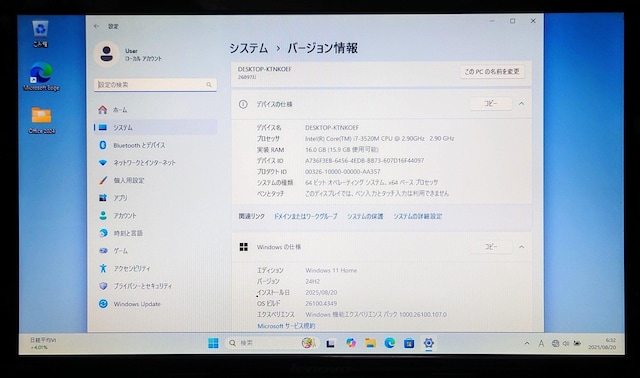Open Windows Update settings page

tap(156, 304)
